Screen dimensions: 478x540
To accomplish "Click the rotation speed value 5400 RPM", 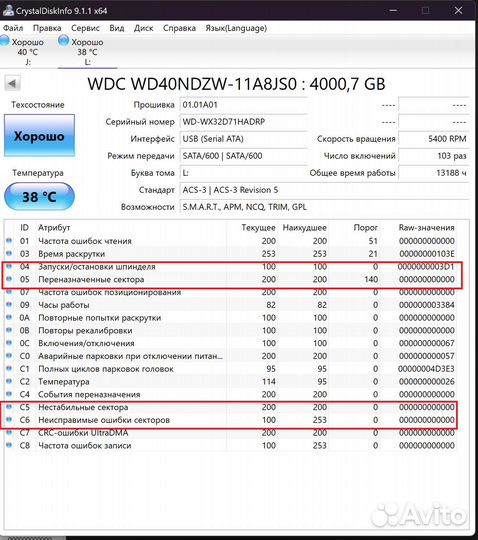I will [x=434, y=139].
